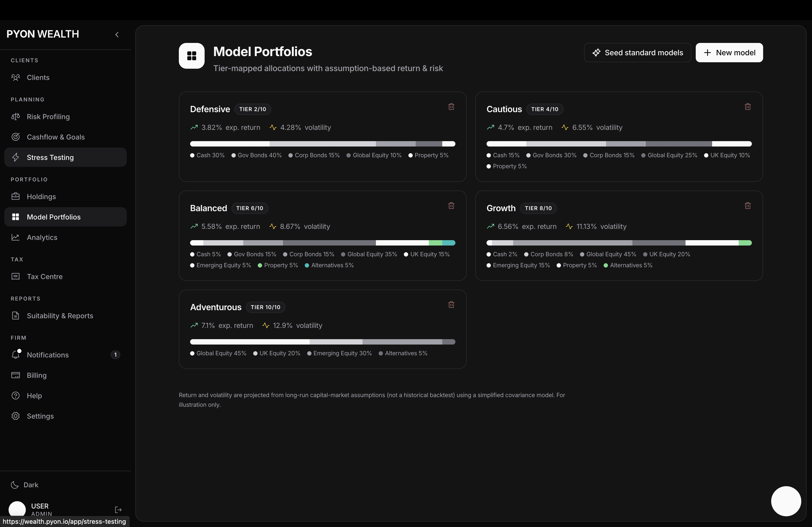
Task: Delete the Adventurous model portfolio
Action: [451, 305]
